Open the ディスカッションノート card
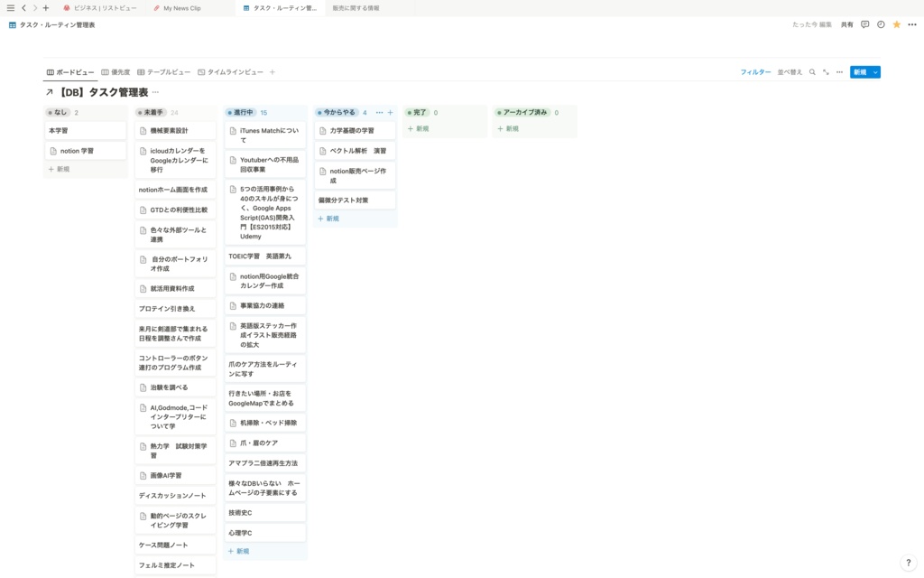Image resolution: width=924 pixels, height=578 pixels. 175,496
